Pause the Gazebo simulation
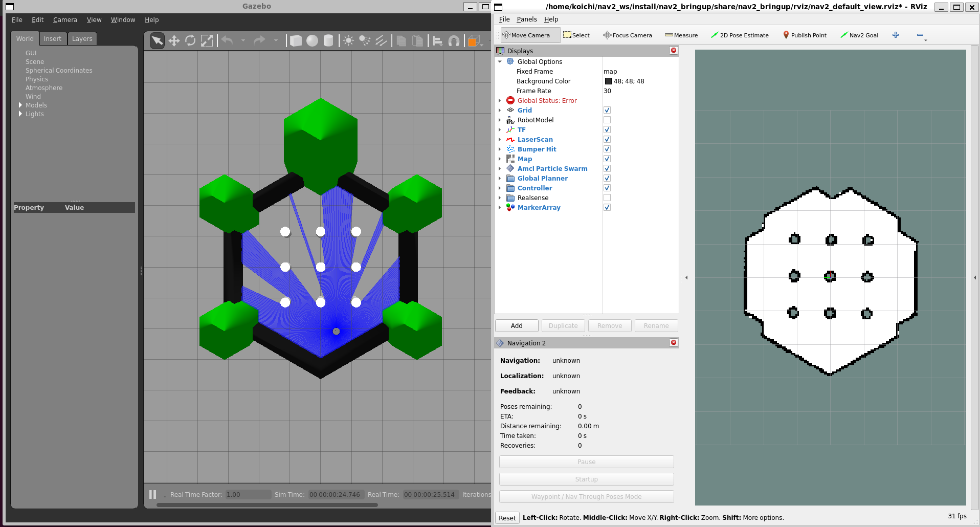The height and width of the screenshot is (527, 980). [x=152, y=494]
